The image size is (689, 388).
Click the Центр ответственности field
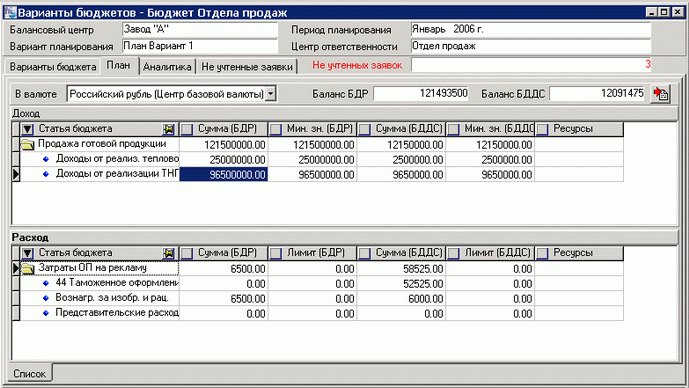tap(531, 46)
